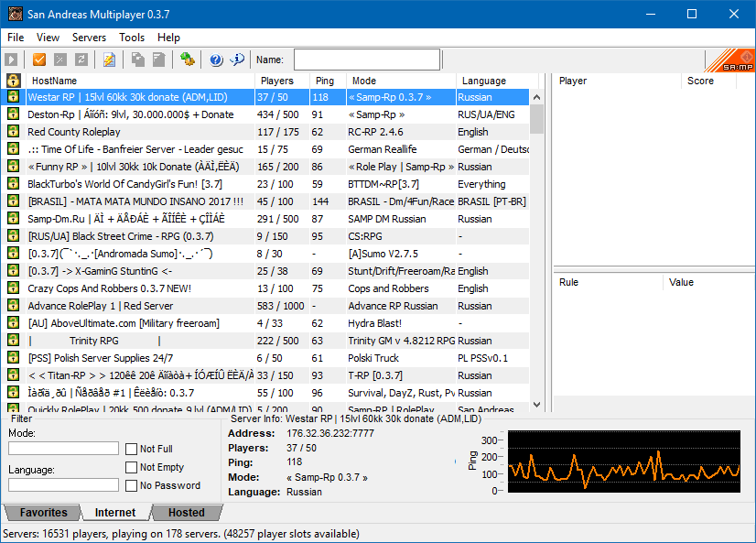Click the Delete Server toolbar icon

coord(59,60)
